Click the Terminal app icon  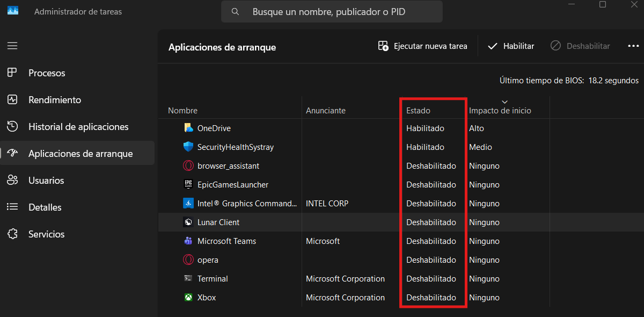188,278
